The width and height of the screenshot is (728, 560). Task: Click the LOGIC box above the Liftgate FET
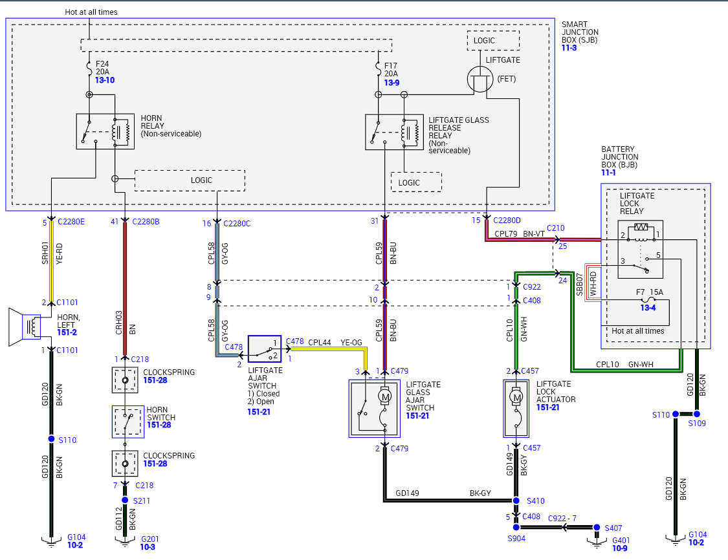tap(493, 41)
